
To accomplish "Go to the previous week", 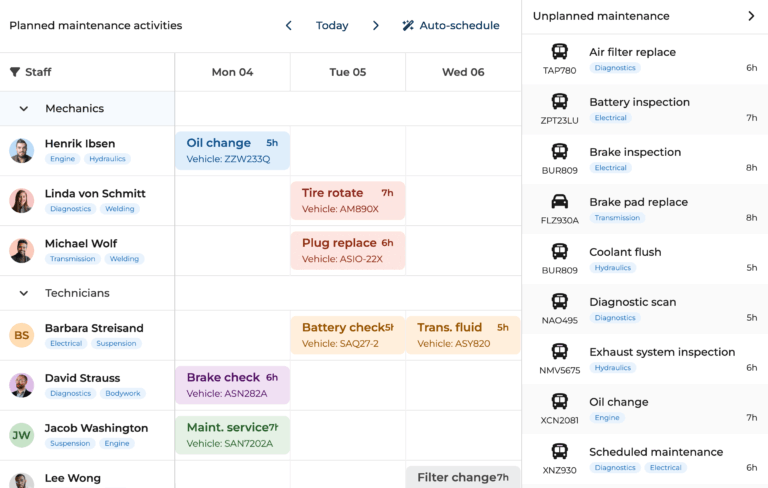I will coord(289,26).
